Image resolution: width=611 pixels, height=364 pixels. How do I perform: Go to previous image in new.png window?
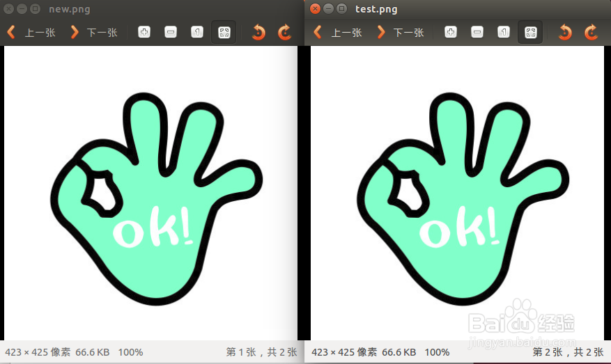pyautogui.click(x=31, y=32)
